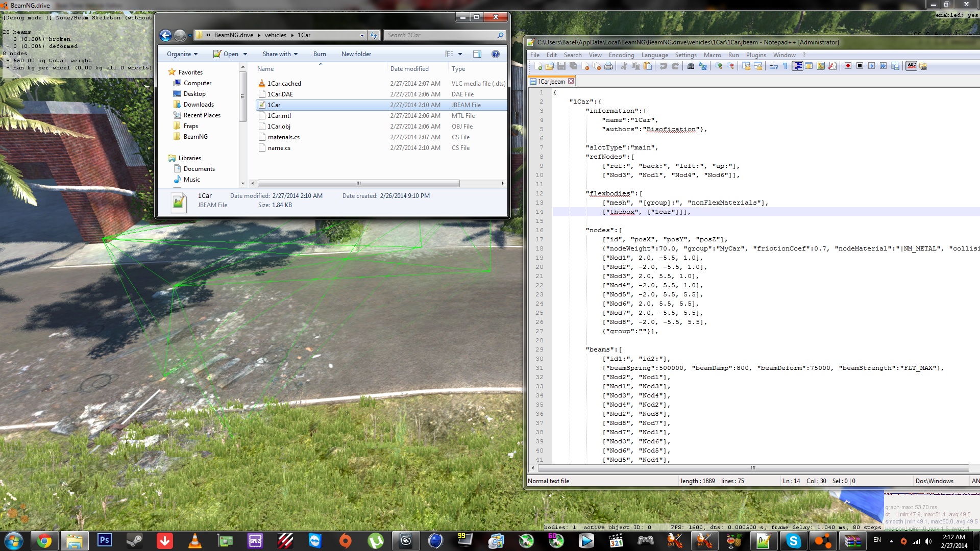Click the Stop recording macro square
The image size is (980, 551).
click(x=860, y=66)
